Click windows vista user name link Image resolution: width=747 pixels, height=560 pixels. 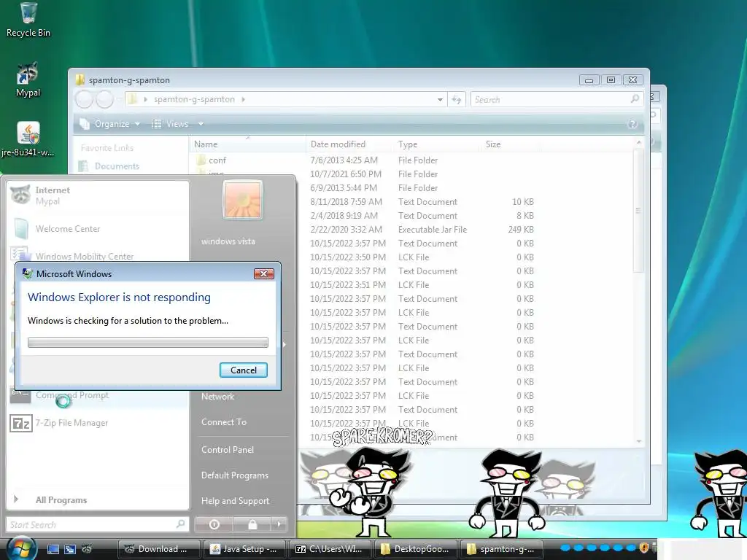[228, 241]
